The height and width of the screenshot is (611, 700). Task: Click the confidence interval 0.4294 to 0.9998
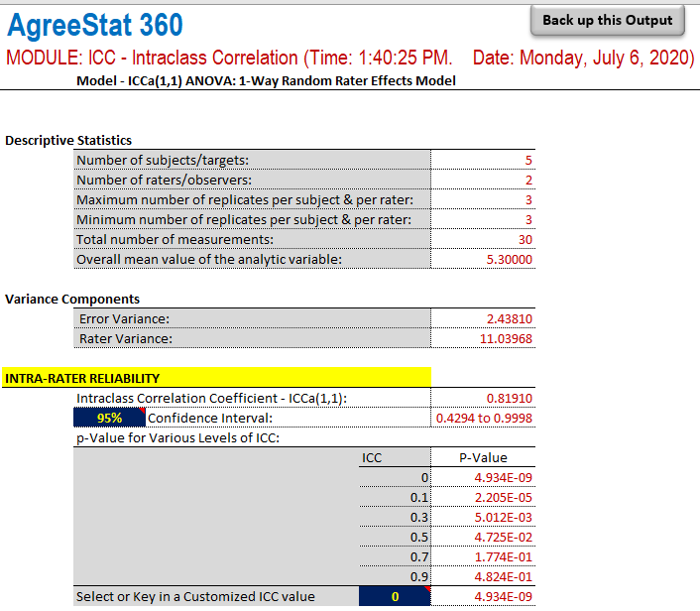(484, 418)
